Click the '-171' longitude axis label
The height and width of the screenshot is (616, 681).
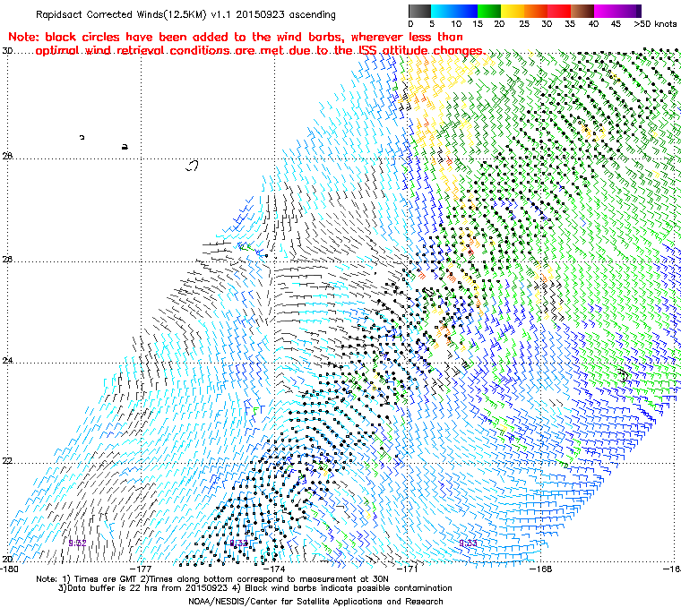409,569
